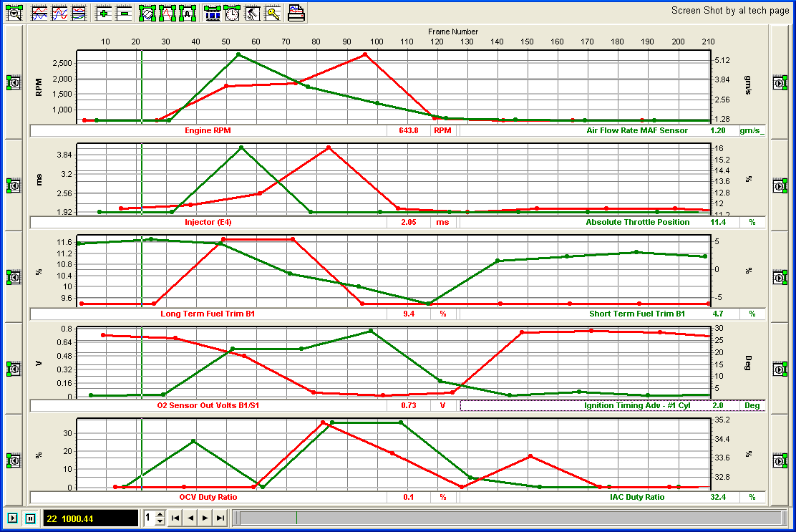Decrease the frame step spinner value
The image size is (796, 532).
tap(160, 521)
